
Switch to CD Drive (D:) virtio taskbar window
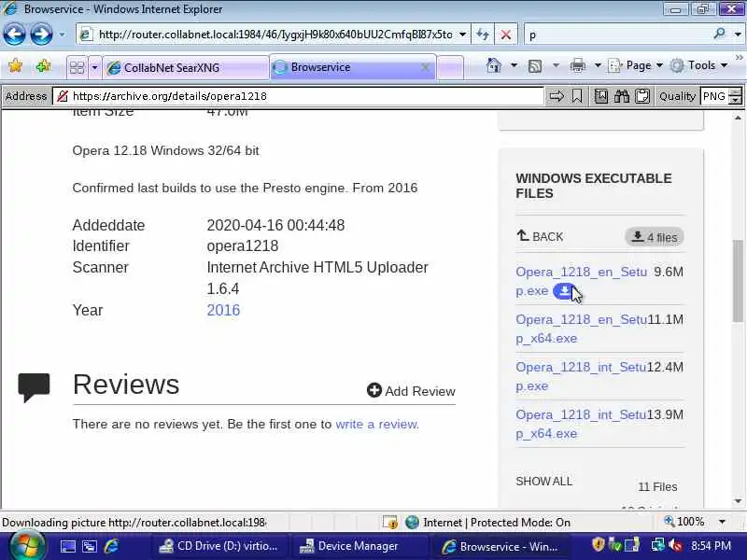click(x=220, y=546)
